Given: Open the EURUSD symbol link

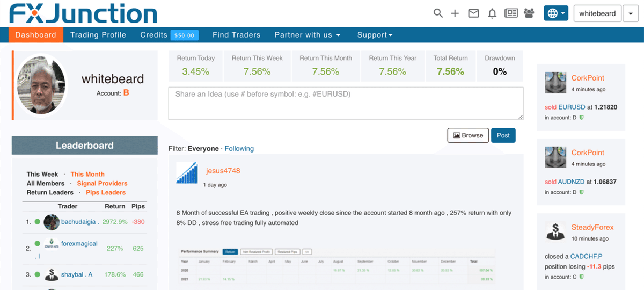Looking at the screenshot, I should 572,107.
